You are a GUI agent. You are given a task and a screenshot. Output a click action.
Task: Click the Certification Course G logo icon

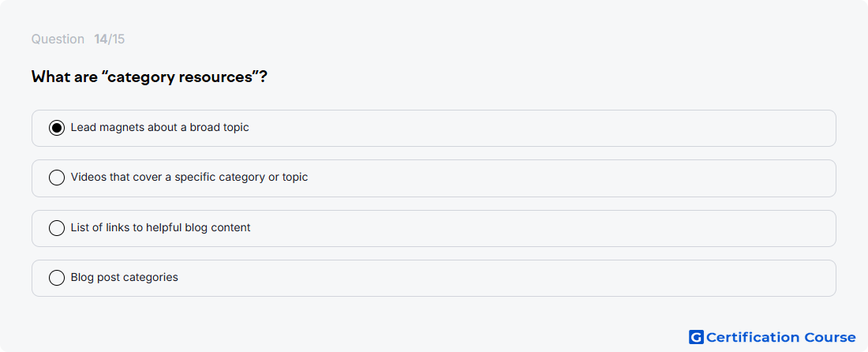(696, 337)
